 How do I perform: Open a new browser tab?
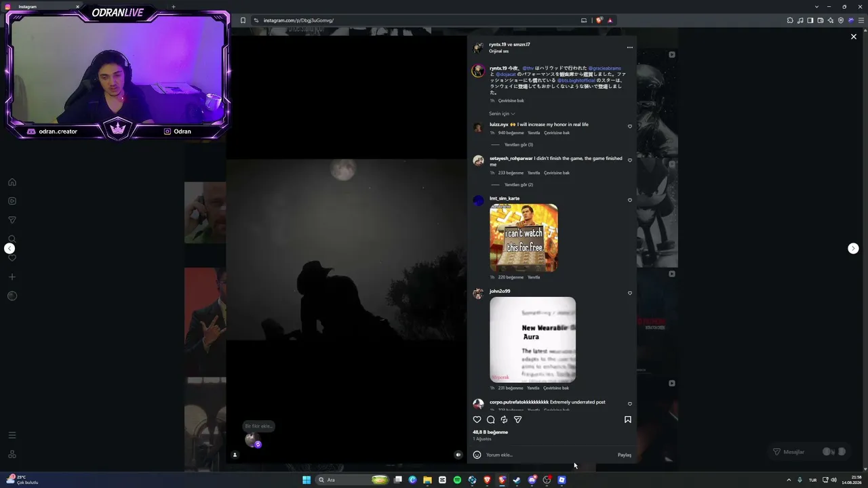click(173, 7)
